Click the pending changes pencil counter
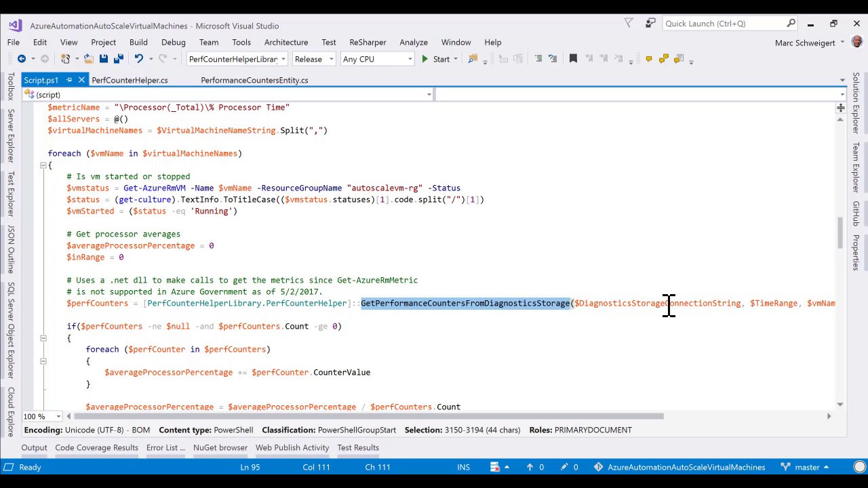 (x=570, y=467)
